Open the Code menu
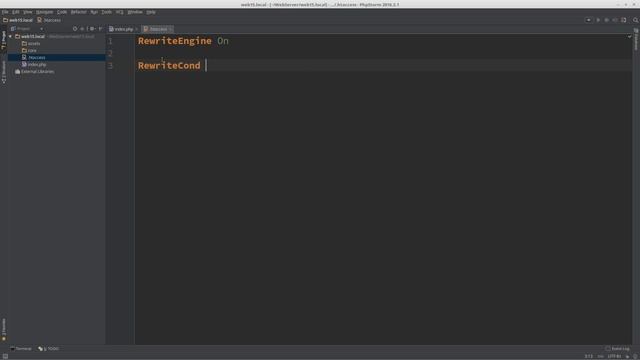The height and width of the screenshot is (360, 640). 62,12
